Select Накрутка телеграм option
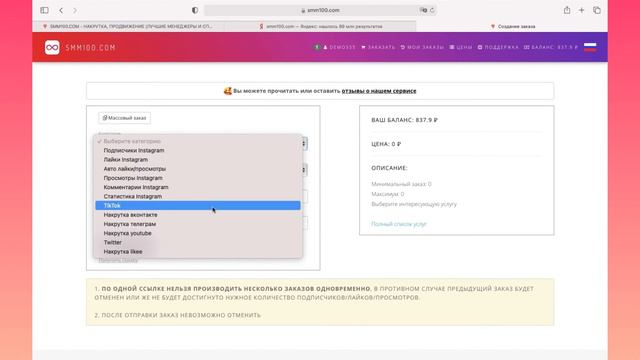The height and width of the screenshot is (360, 640). [198, 224]
